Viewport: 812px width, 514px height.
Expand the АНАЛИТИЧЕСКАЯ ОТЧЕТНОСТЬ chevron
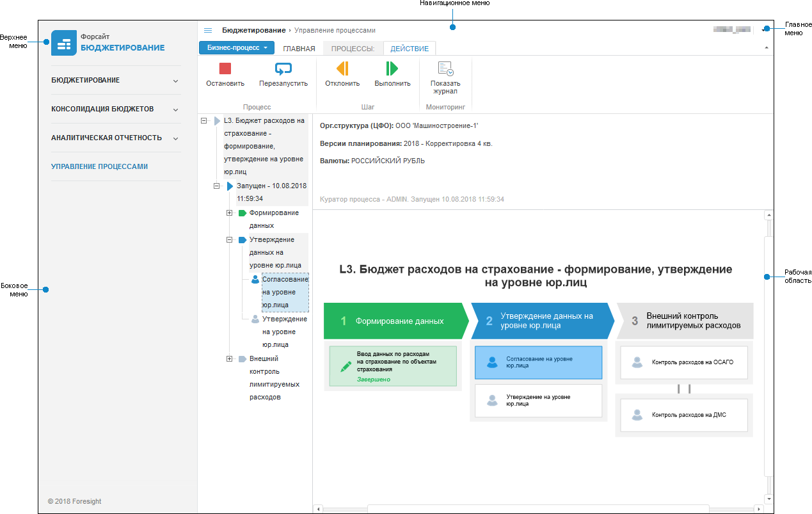click(175, 138)
